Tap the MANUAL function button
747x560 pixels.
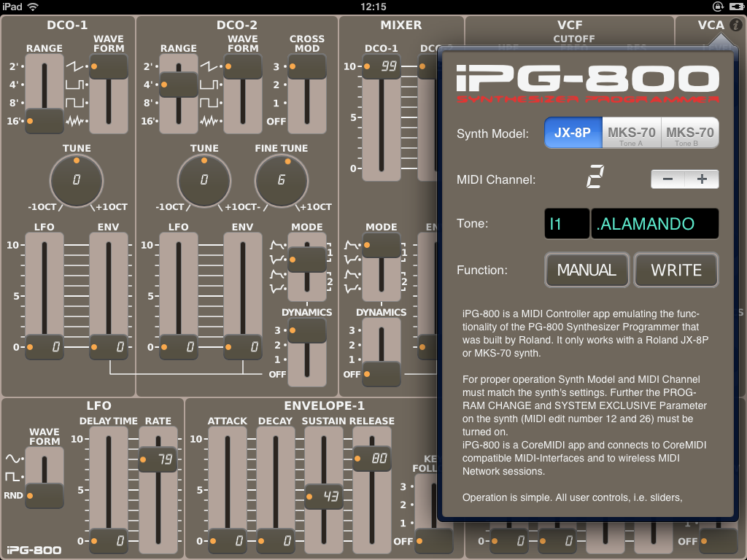point(587,270)
